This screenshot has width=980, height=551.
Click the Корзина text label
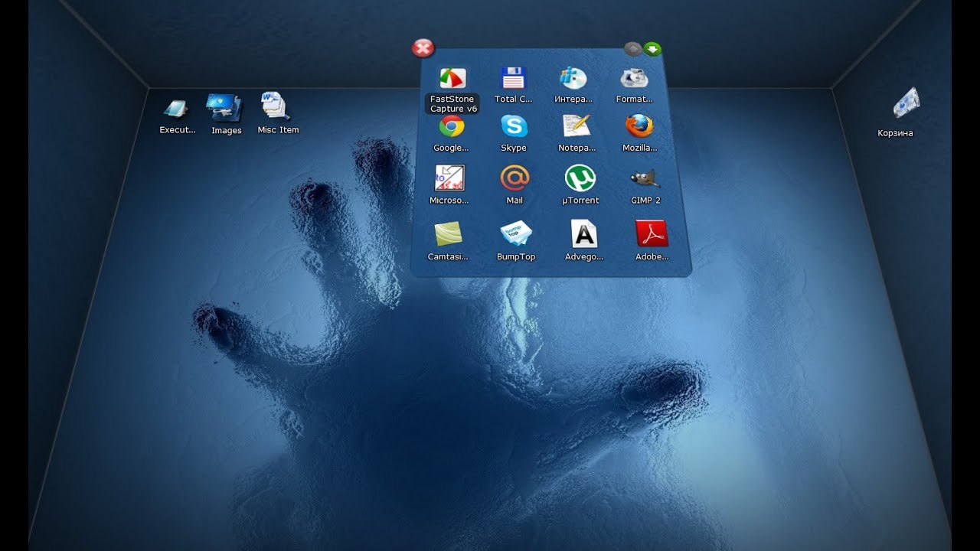(895, 133)
